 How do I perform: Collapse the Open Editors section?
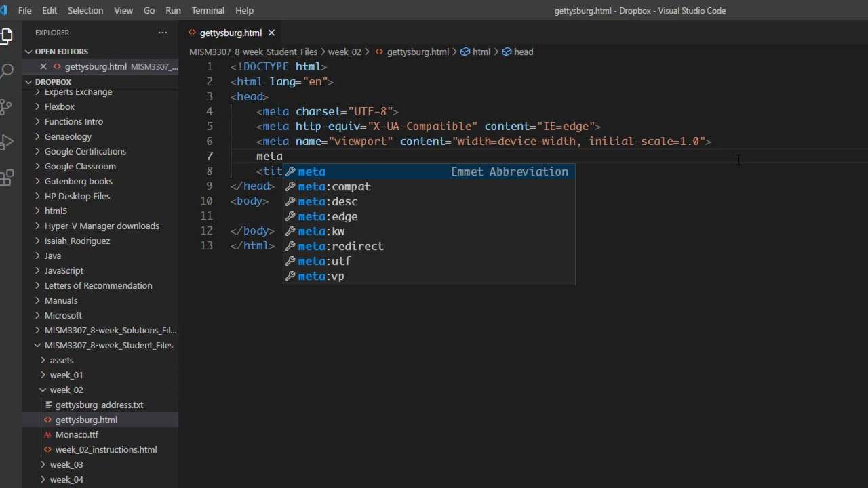click(28, 52)
